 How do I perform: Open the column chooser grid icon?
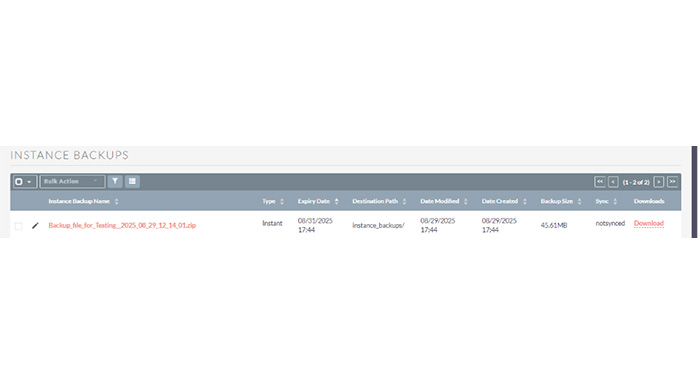click(x=132, y=181)
